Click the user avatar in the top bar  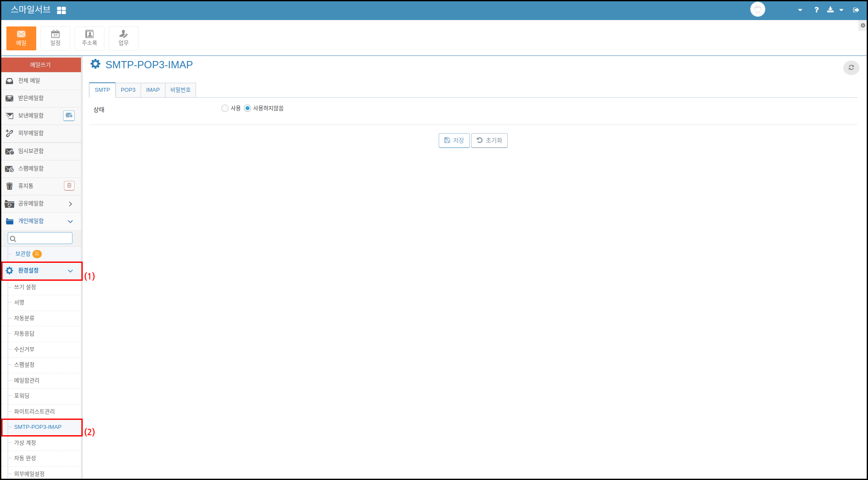[758, 9]
